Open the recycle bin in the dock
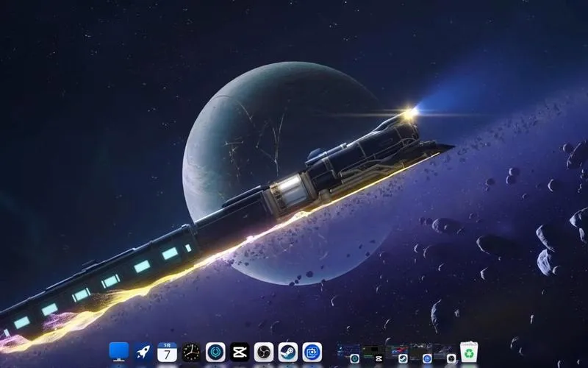The image size is (588, 368). click(469, 352)
